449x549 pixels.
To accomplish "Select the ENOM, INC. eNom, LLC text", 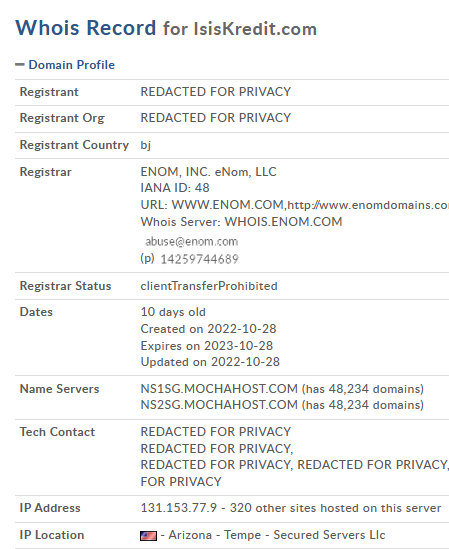I will [x=208, y=172].
